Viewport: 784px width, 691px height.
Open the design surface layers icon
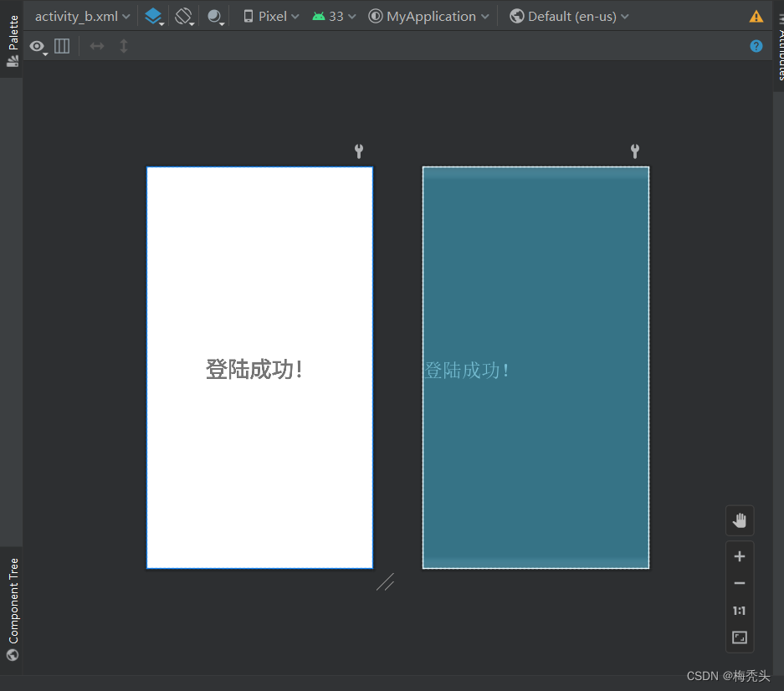[153, 16]
